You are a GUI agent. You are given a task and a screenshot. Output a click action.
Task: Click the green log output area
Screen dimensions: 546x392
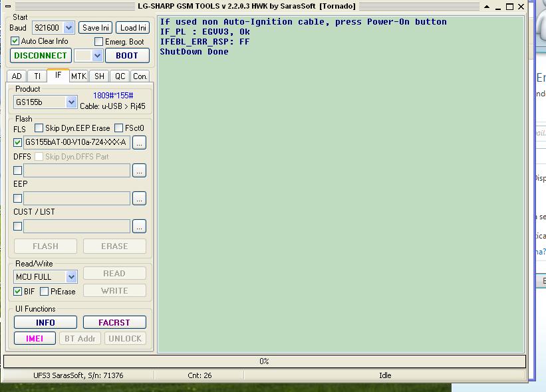pos(341,184)
